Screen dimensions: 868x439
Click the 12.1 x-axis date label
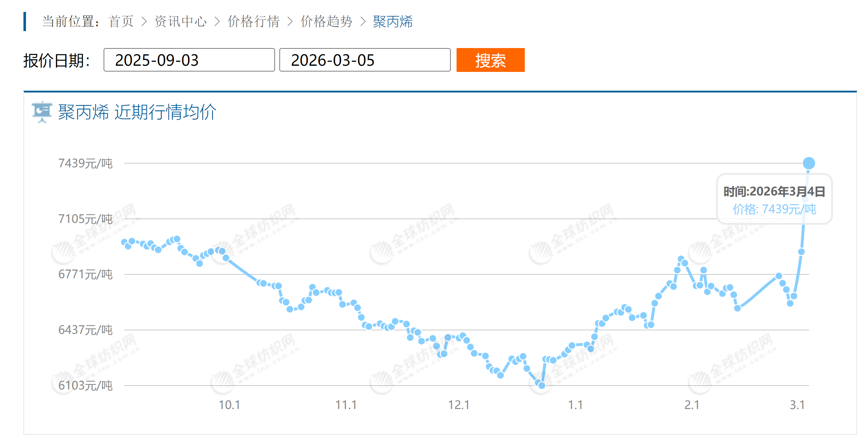[x=458, y=405]
